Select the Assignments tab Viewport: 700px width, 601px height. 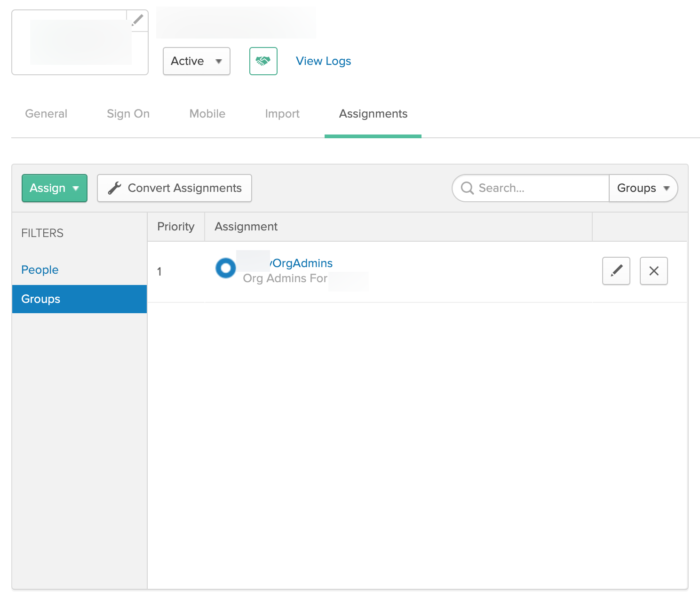pyautogui.click(x=373, y=114)
